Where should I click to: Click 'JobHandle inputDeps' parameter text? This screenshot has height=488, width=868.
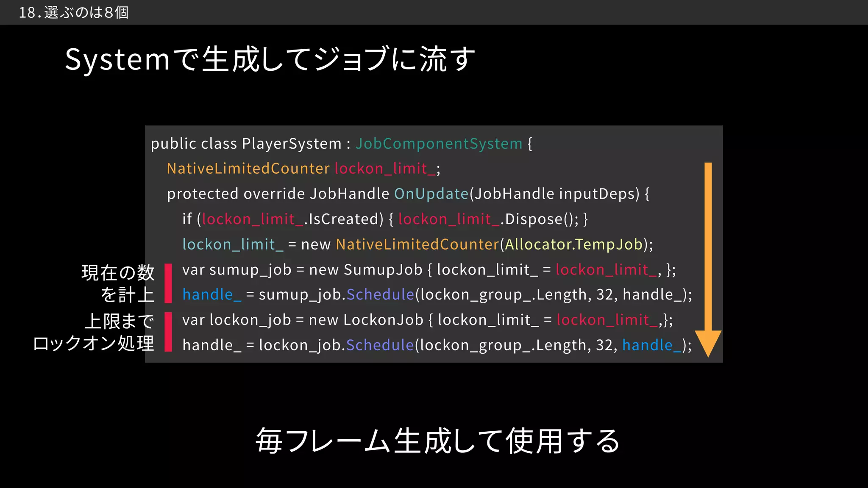click(554, 194)
